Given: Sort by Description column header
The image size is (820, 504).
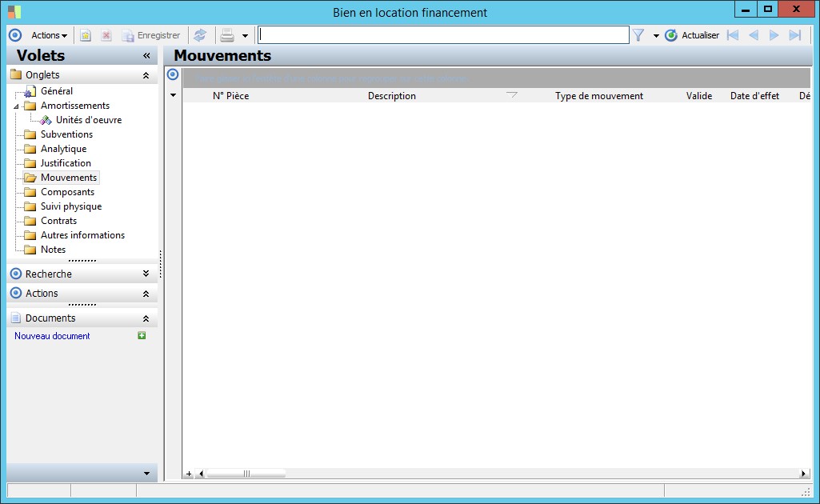Looking at the screenshot, I should (392, 96).
